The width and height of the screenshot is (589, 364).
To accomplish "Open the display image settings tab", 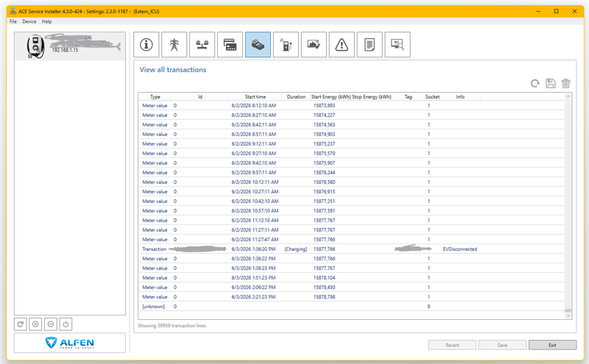I will pos(314,45).
